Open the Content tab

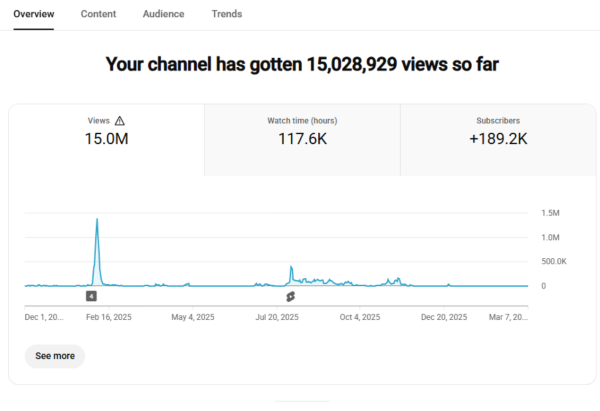(98, 14)
